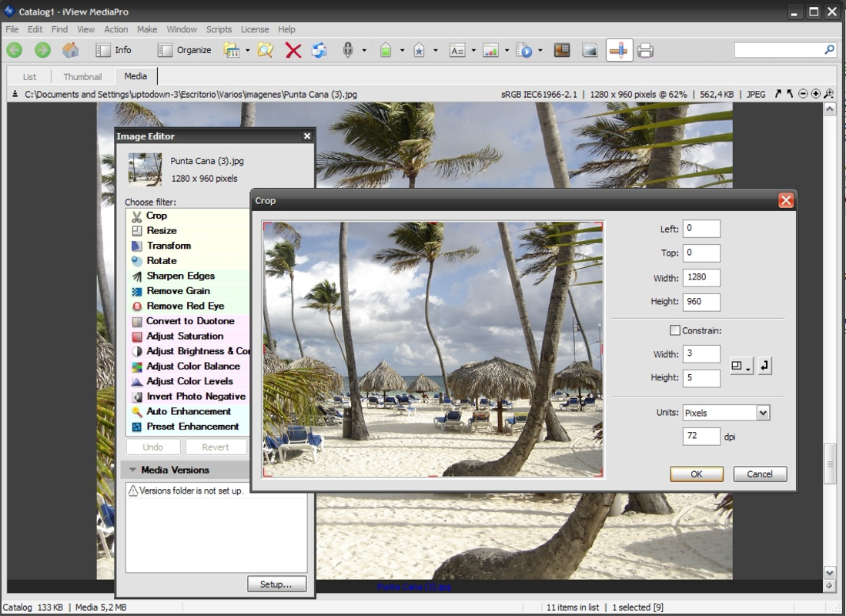The width and height of the screenshot is (846, 616).
Task: Click the swap orientation arrow icon
Action: [764, 366]
